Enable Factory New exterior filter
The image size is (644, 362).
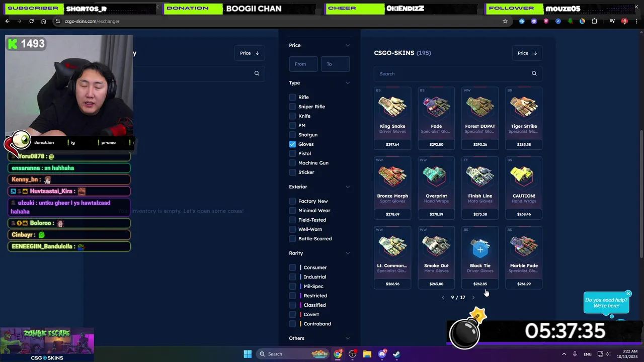click(x=292, y=201)
